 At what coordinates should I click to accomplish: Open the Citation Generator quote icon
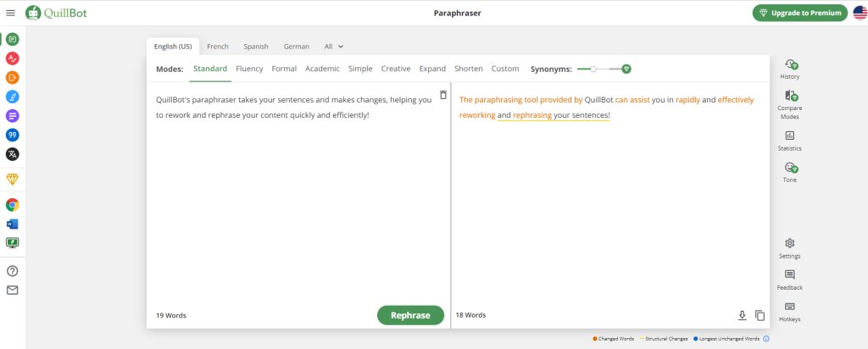pos(12,135)
